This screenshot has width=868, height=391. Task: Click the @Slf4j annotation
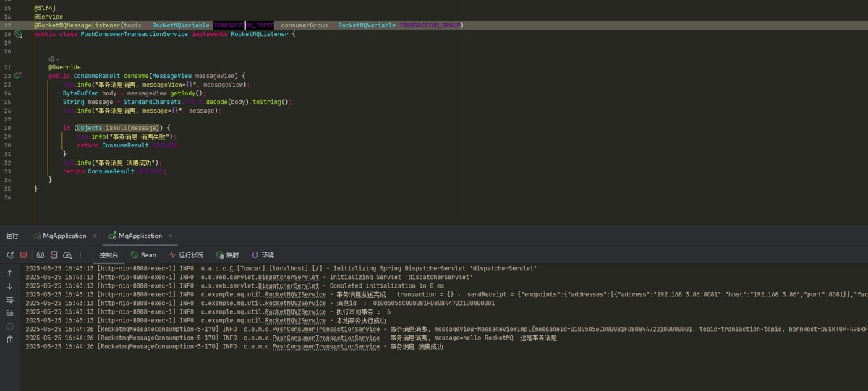coord(43,8)
